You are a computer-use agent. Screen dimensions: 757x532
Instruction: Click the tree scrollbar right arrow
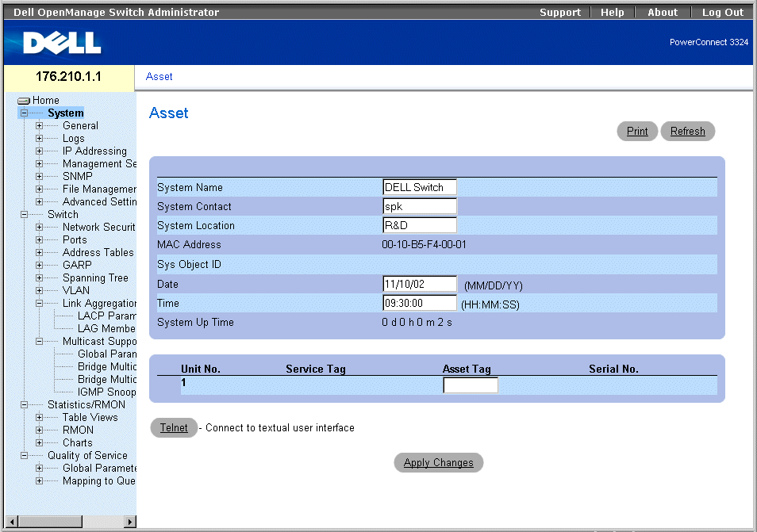[129, 522]
